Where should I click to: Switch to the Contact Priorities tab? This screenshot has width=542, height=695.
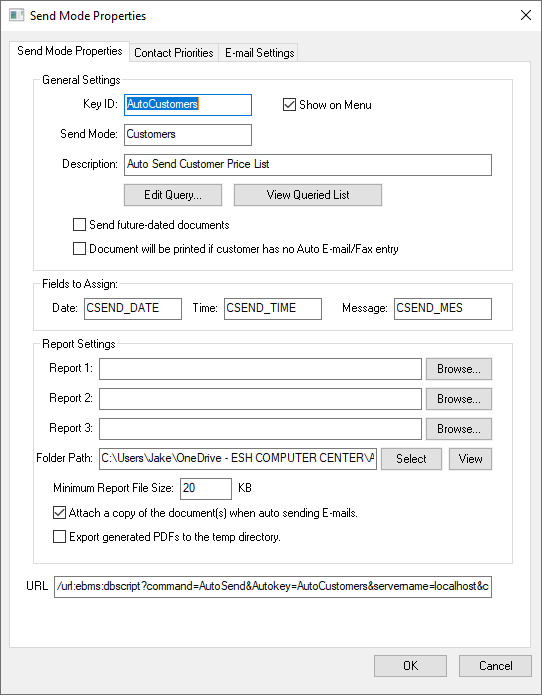tap(174, 53)
